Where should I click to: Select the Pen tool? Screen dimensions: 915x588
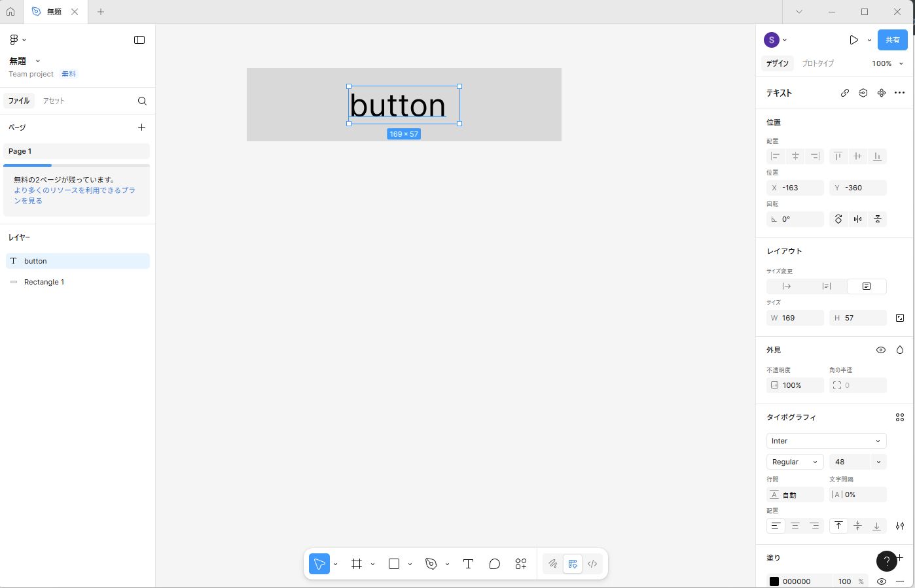click(x=431, y=564)
